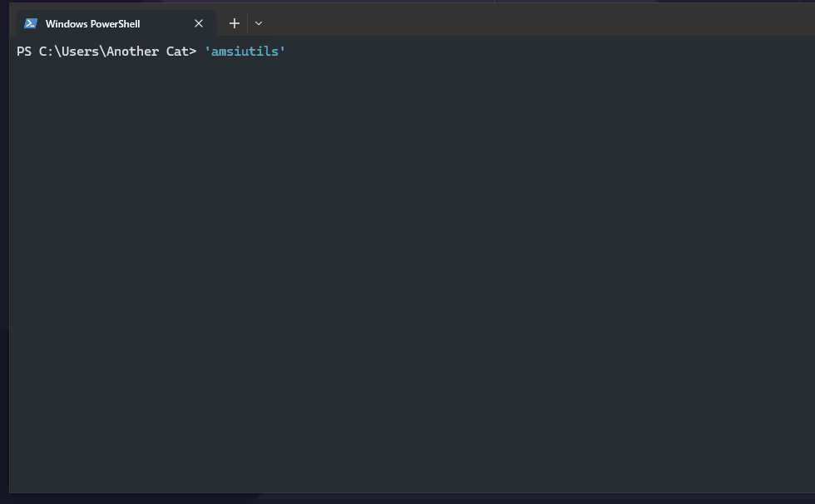This screenshot has width=815, height=504.
Task: Expand the new tab profile dropdown chevron
Action: click(259, 23)
